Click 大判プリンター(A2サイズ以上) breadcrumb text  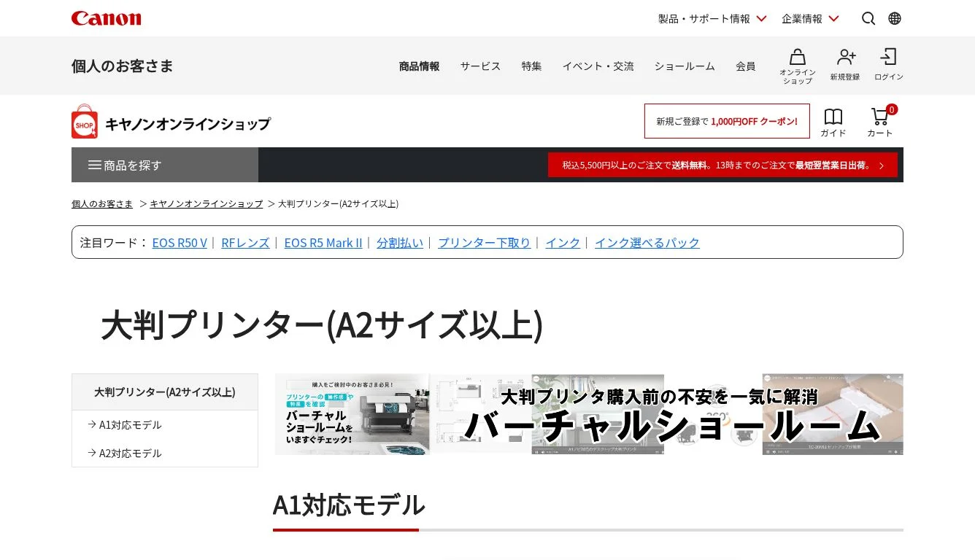(x=339, y=204)
